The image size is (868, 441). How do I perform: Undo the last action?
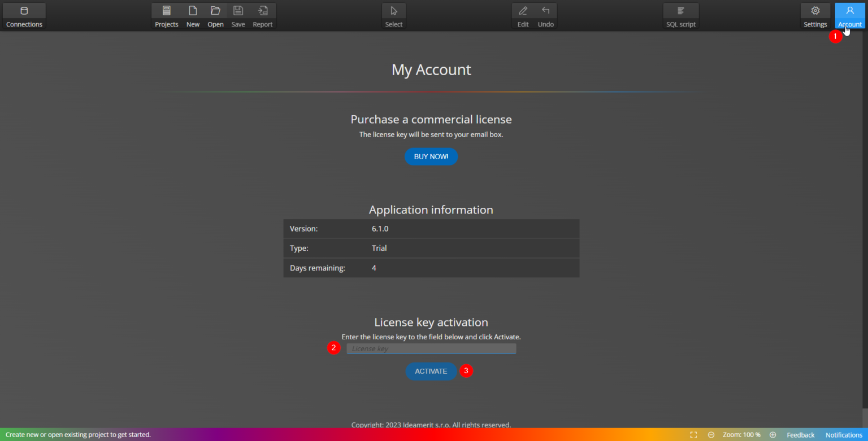point(545,15)
